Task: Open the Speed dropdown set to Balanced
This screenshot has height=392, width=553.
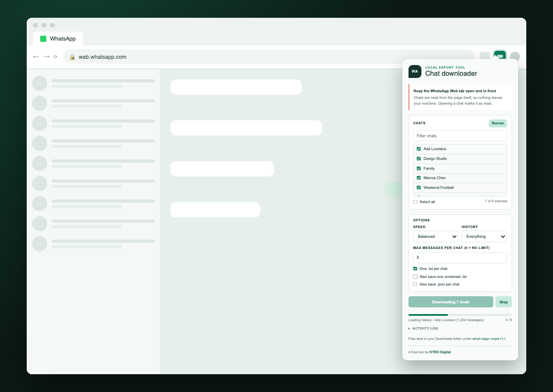Action: point(436,237)
